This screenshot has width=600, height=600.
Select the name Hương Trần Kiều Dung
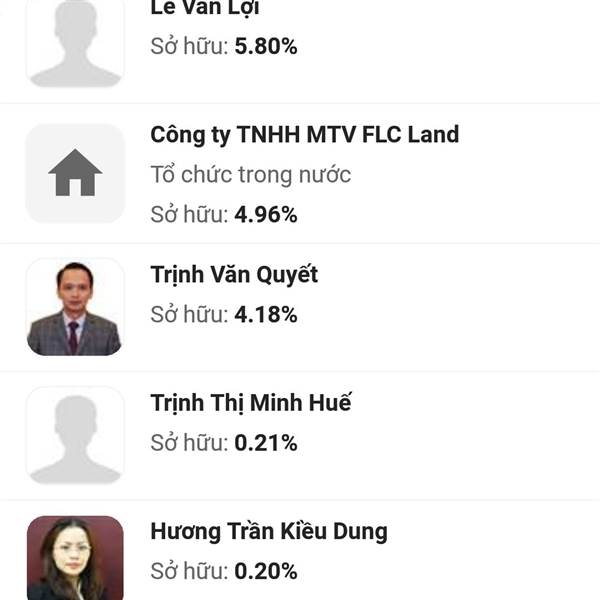point(269,531)
